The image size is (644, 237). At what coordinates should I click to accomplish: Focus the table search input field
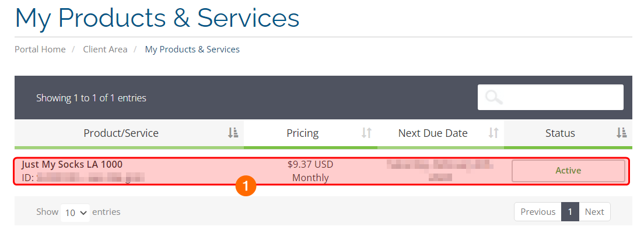[560, 97]
